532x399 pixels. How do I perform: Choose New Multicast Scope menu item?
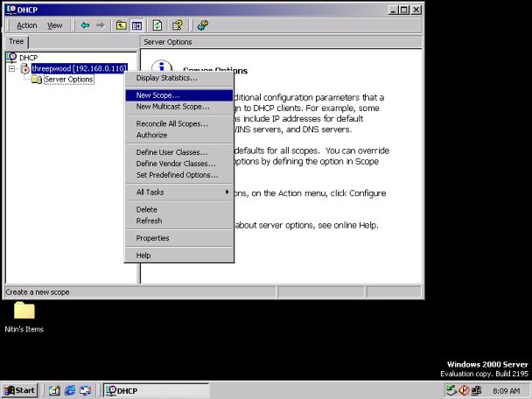[179, 107]
